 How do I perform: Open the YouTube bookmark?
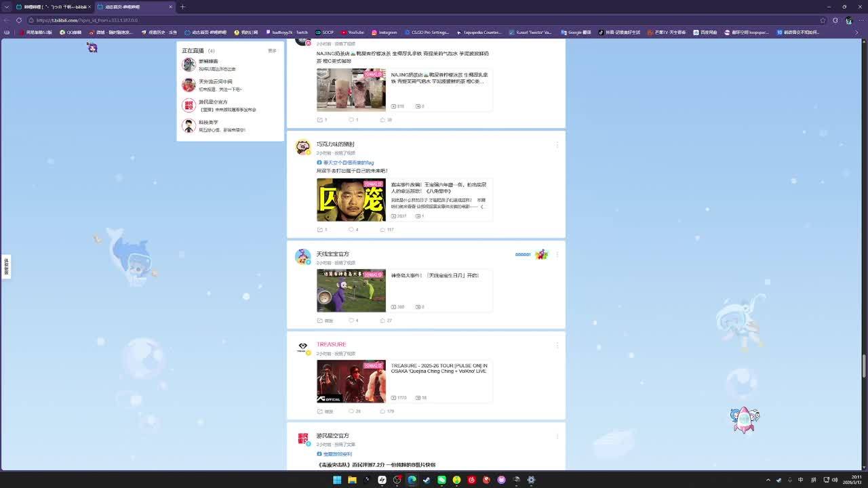353,32
